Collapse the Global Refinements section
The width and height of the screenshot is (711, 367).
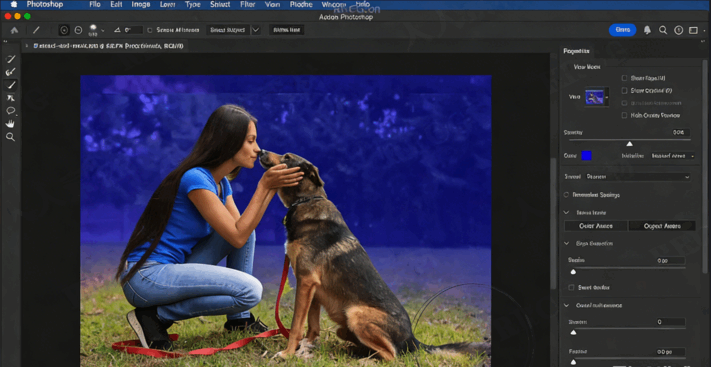pyautogui.click(x=566, y=305)
